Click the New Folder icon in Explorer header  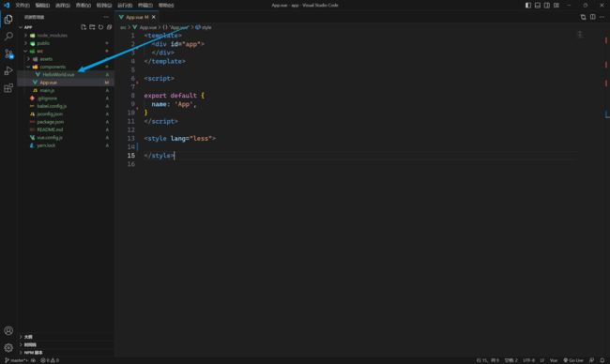coord(92,27)
